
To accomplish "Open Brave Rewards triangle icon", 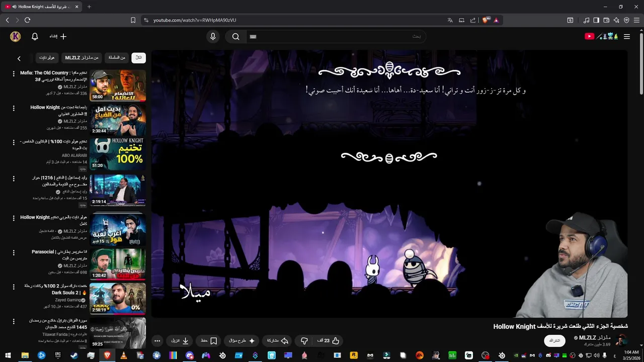I will click(x=496, y=20).
